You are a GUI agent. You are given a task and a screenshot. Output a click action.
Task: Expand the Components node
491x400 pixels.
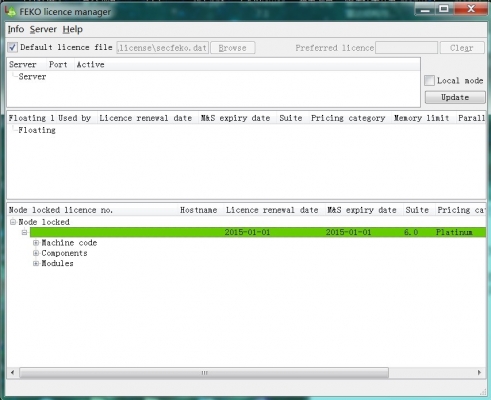pyautogui.click(x=36, y=253)
